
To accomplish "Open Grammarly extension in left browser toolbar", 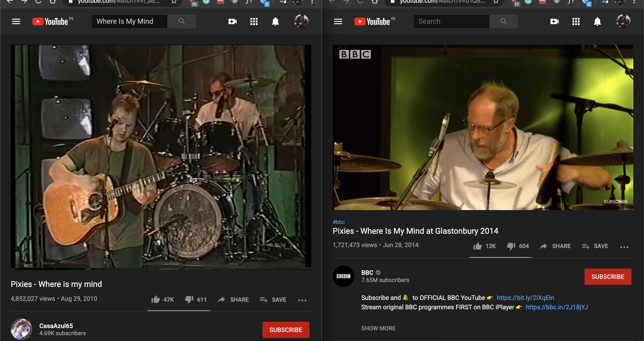I will (206, 2).
